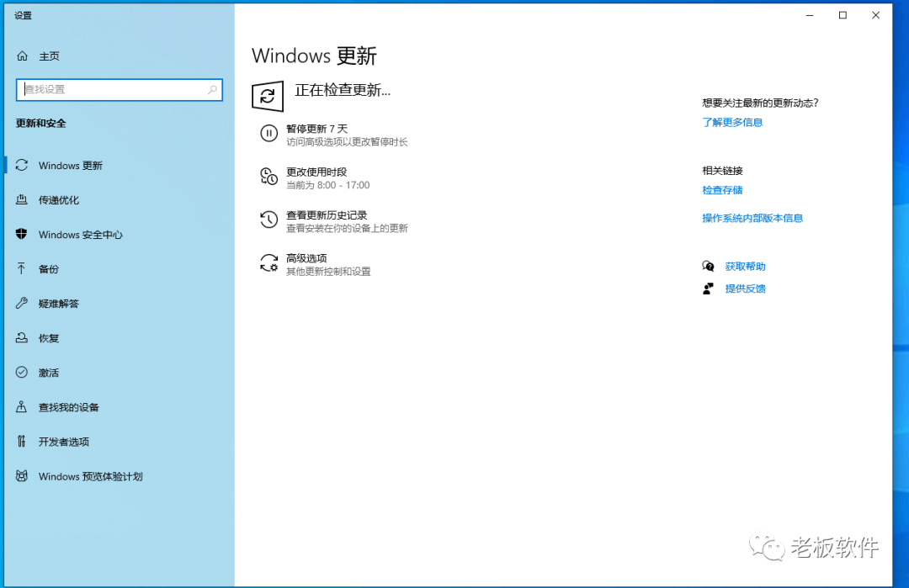Click the 正在检查更新... status text
The height and width of the screenshot is (588, 909).
pos(343,90)
